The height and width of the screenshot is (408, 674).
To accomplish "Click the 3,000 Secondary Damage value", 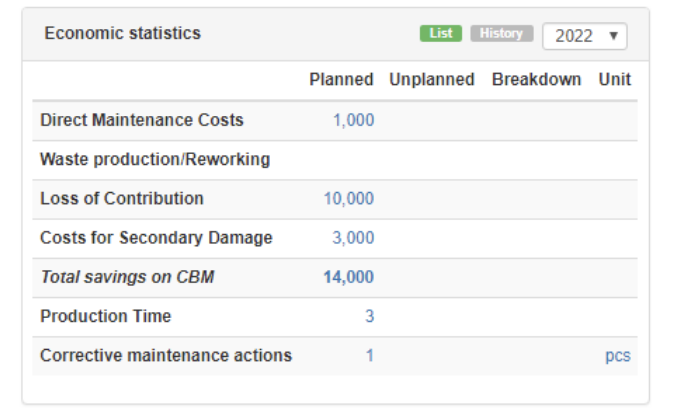I will (x=353, y=238).
